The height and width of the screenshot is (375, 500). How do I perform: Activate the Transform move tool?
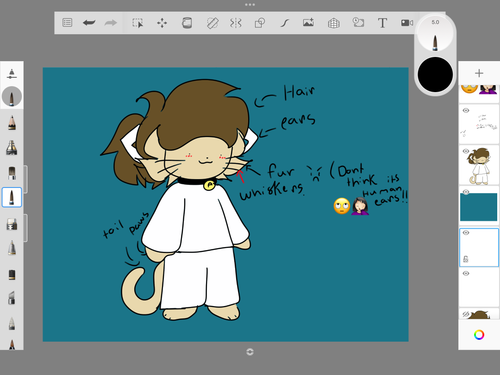[162, 23]
